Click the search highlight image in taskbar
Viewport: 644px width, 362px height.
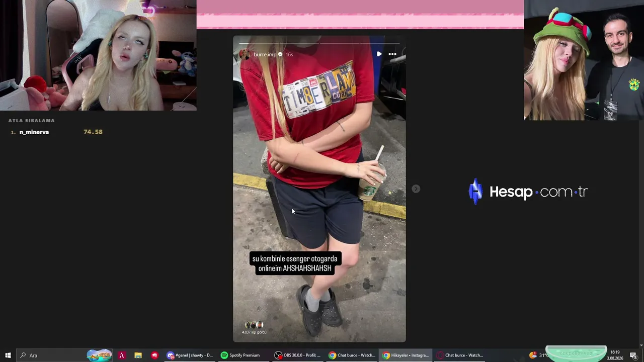point(99,355)
